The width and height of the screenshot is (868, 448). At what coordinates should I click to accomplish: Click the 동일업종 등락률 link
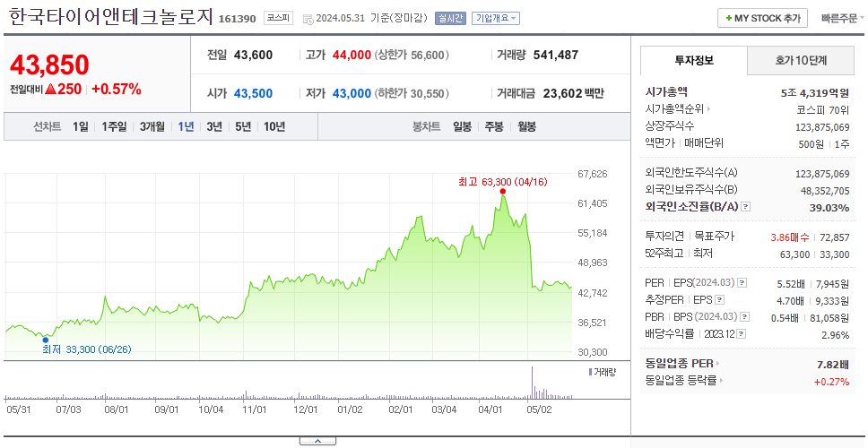point(681,381)
